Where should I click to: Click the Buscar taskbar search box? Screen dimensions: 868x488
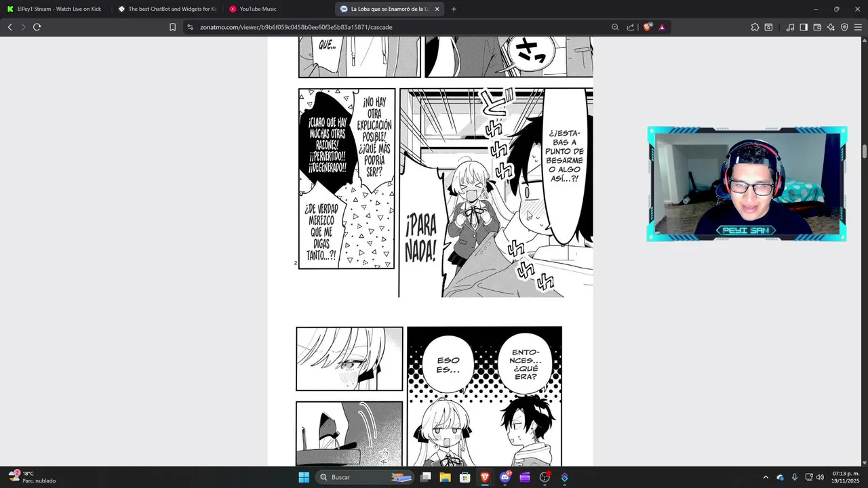click(365, 477)
